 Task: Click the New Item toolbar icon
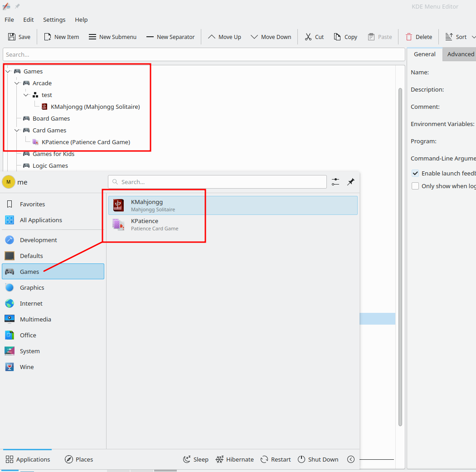47,37
